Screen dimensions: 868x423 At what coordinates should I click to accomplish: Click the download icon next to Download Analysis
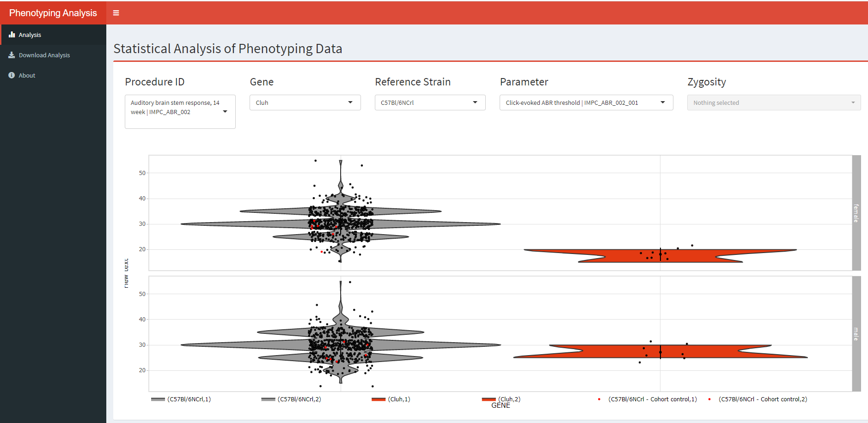[x=11, y=55]
